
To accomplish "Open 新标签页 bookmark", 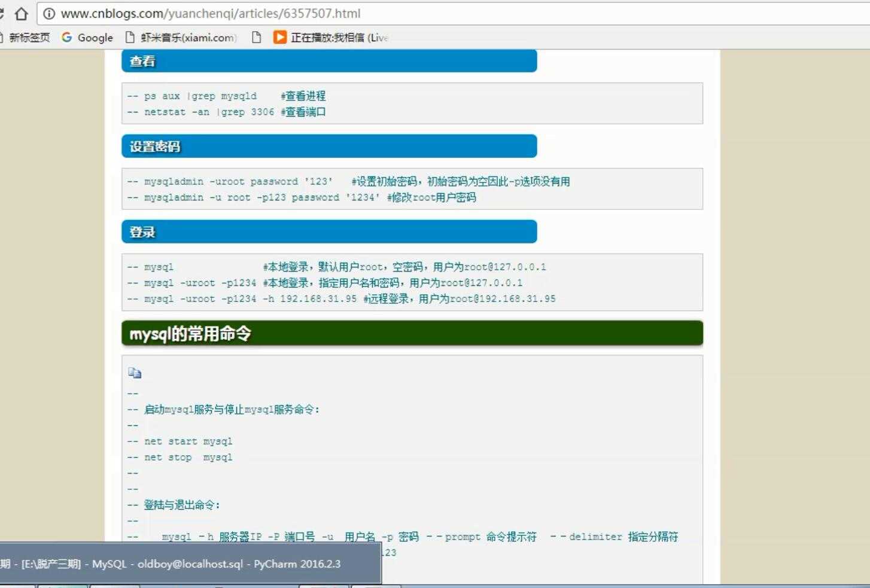I will click(x=25, y=38).
